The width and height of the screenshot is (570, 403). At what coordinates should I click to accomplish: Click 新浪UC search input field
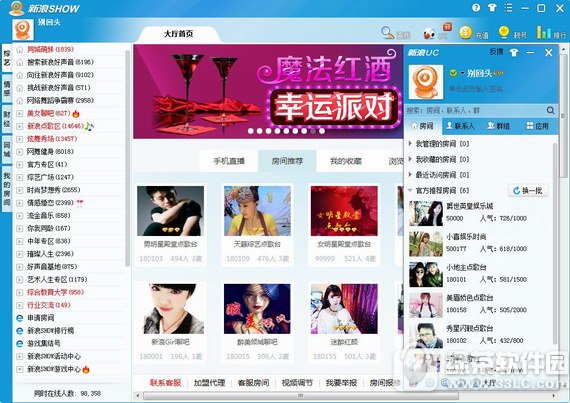(475, 110)
